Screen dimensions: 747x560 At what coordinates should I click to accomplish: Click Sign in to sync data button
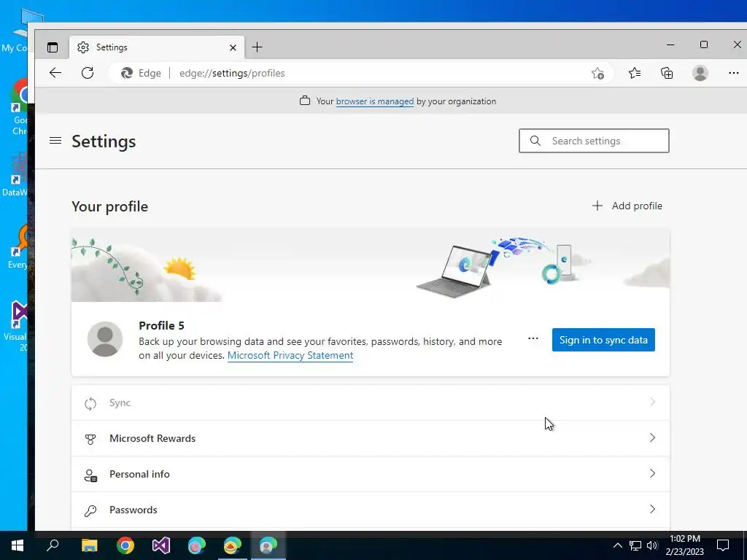603,340
